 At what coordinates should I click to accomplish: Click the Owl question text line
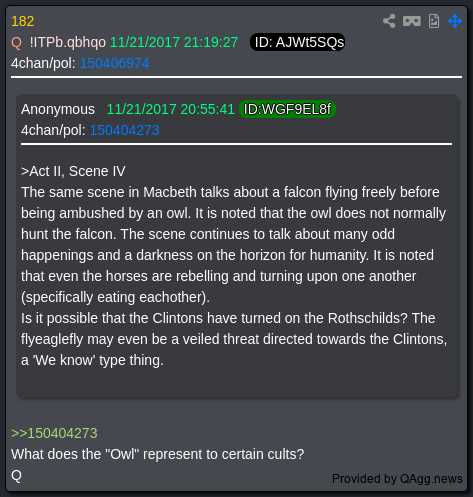[x=158, y=454]
